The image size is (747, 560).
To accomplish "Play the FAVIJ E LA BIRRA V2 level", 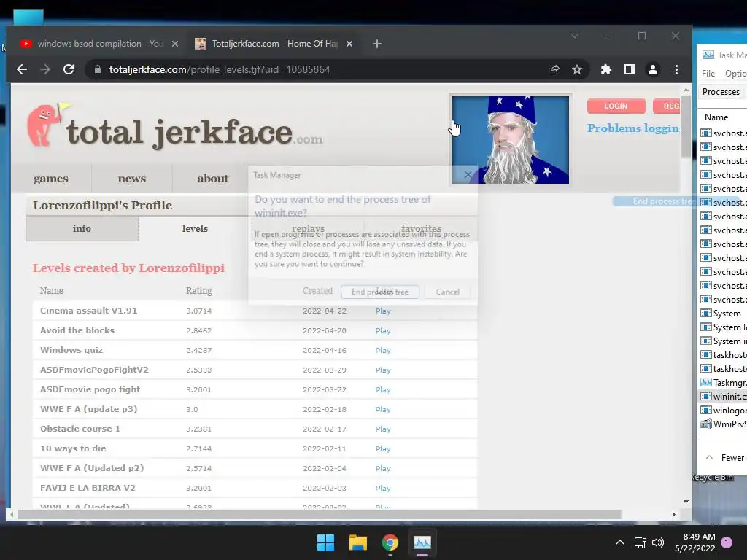I will [x=383, y=488].
